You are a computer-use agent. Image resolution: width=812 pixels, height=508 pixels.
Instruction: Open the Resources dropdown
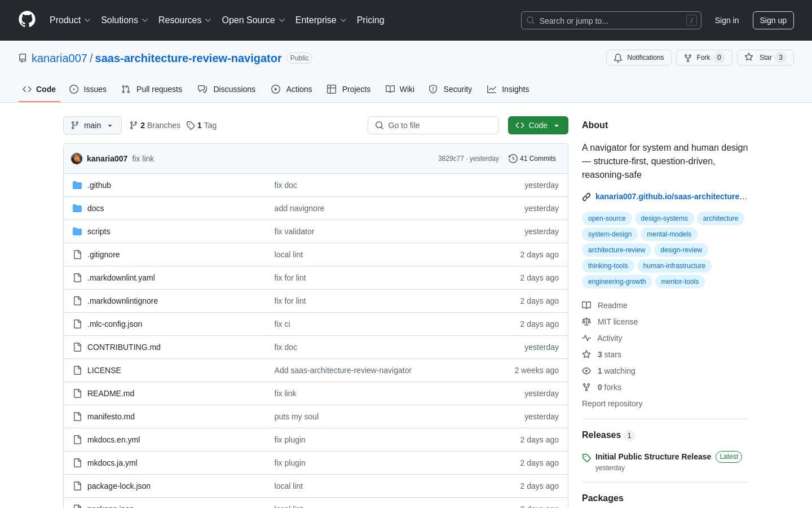(x=185, y=20)
